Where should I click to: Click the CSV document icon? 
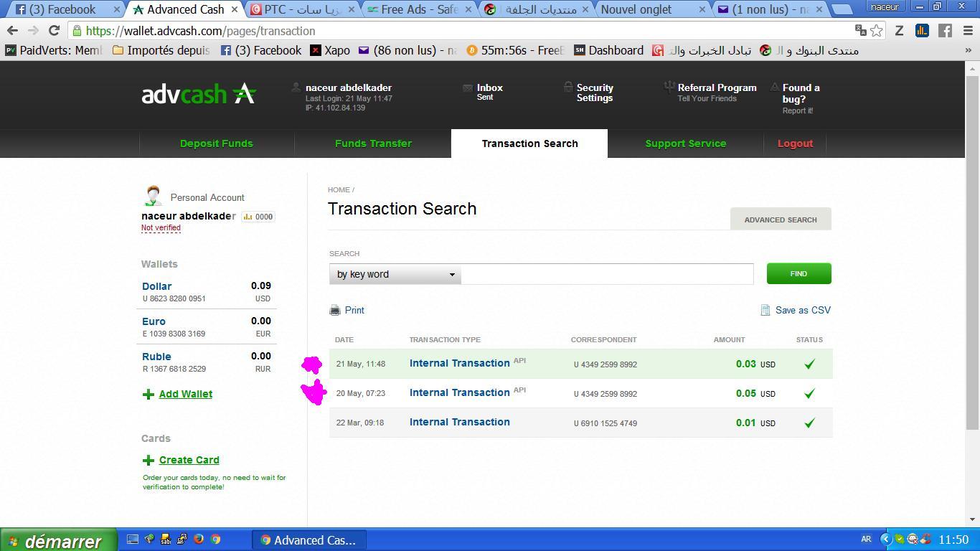765,310
